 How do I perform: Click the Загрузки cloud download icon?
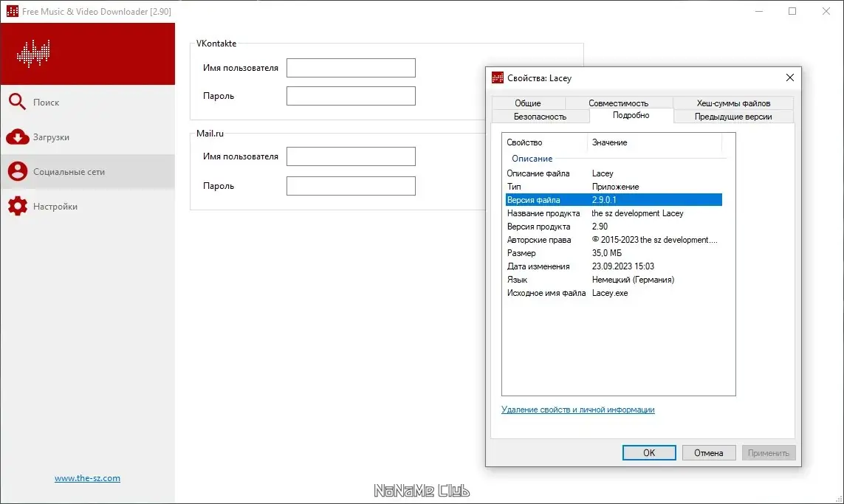coord(17,137)
